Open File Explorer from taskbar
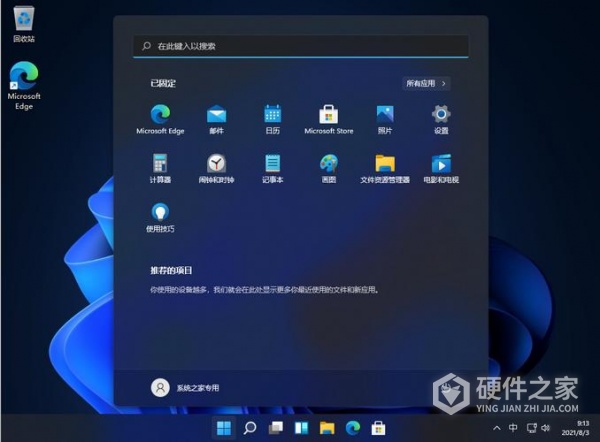The height and width of the screenshot is (442, 600). (x=327, y=428)
